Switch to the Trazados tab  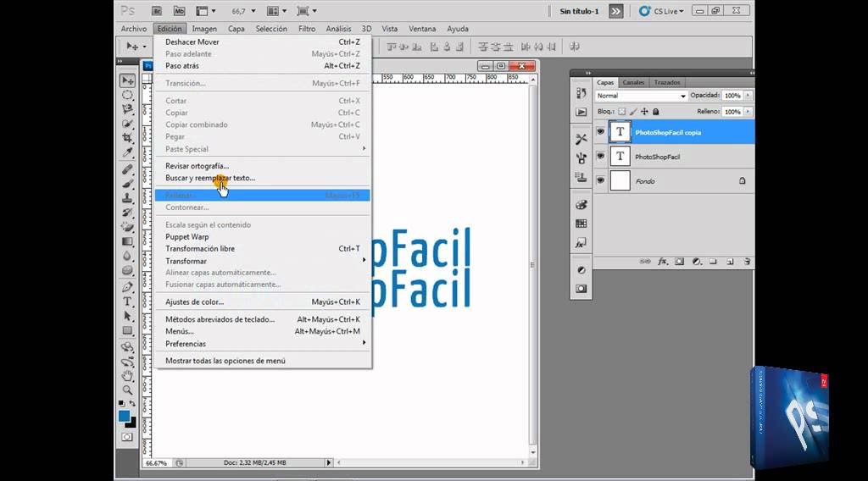667,82
